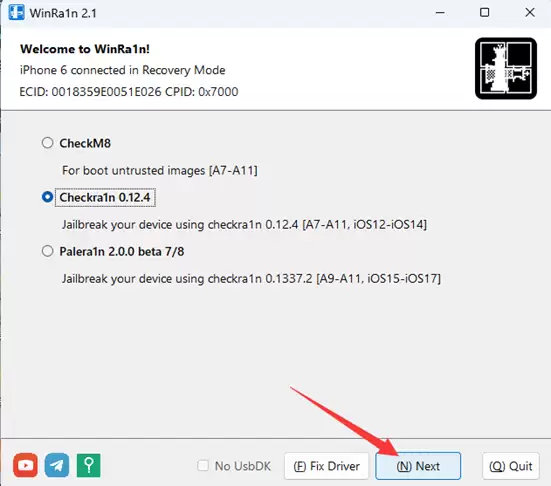The height and width of the screenshot is (486, 551).
Task: Click the green key icon
Action: [89, 465]
